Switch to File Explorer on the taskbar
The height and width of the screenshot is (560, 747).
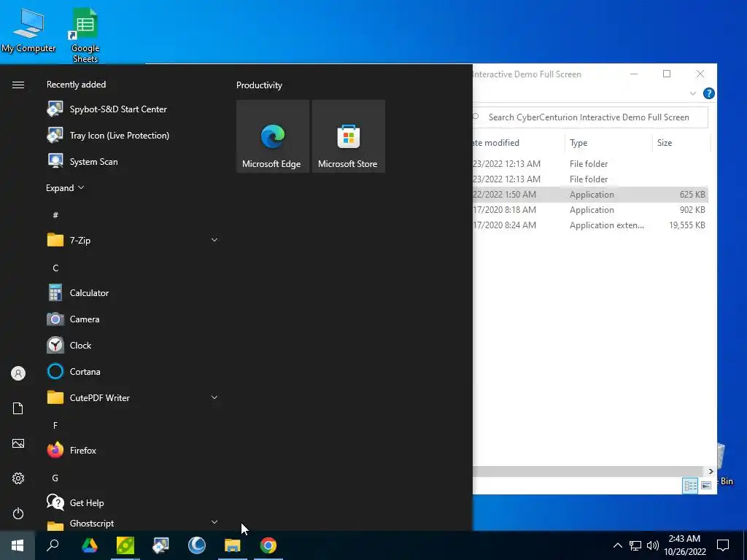coord(233,545)
